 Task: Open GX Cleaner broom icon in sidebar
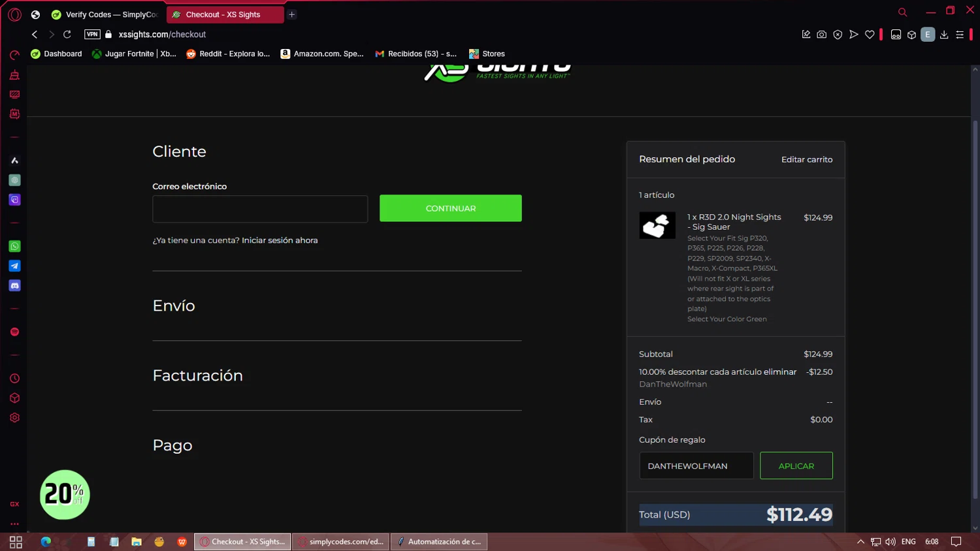[14, 75]
